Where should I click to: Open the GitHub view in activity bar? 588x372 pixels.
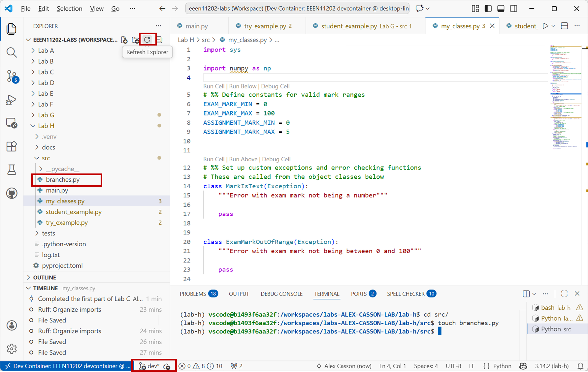(12, 193)
